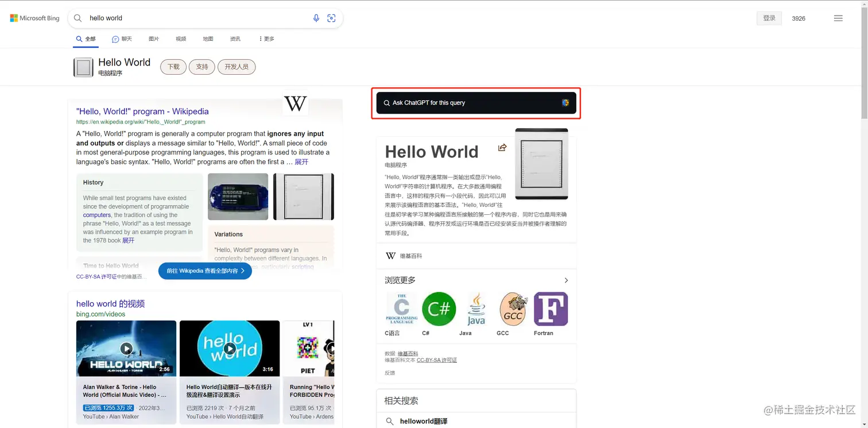Click the 支持 pill button
868x428 pixels.
coord(202,67)
